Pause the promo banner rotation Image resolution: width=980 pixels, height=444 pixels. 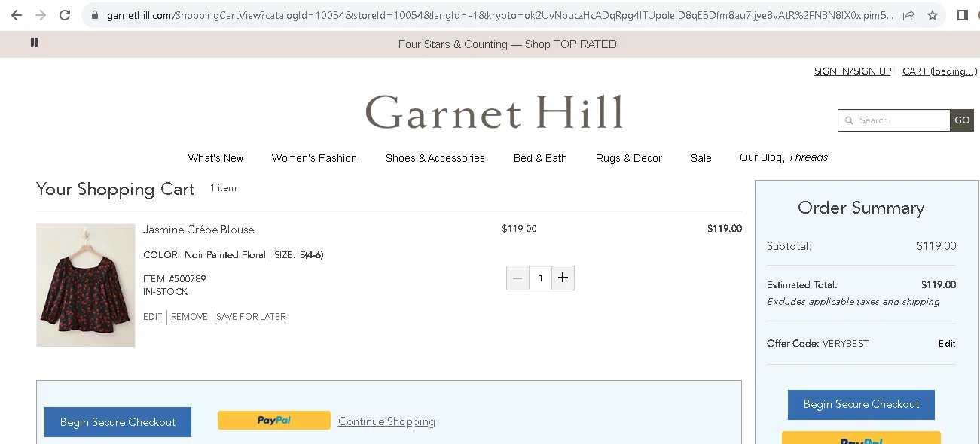pos(34,42)
